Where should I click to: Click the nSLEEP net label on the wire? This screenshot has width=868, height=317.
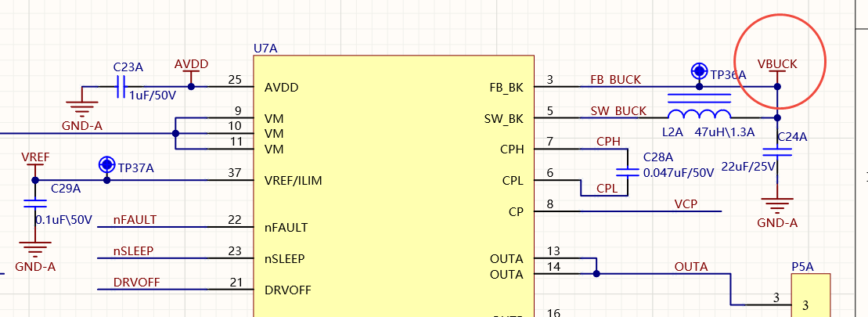(x=133, y=250)
